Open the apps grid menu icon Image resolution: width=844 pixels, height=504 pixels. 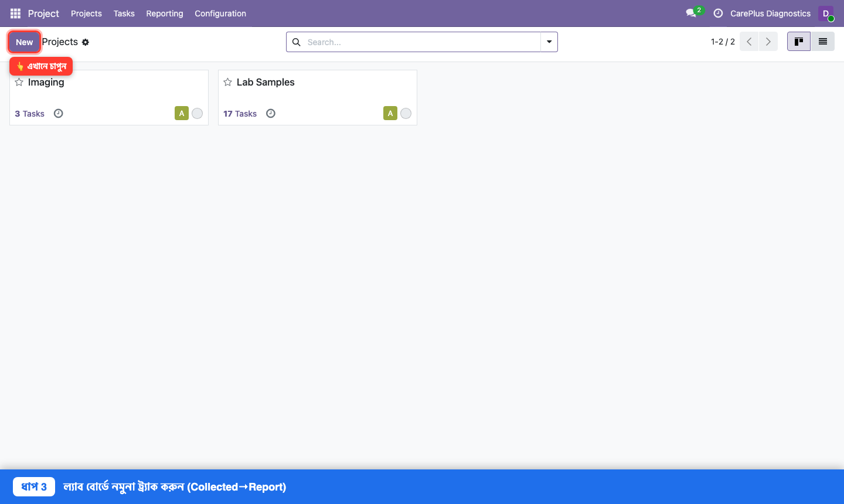click(x=15, y=13)
